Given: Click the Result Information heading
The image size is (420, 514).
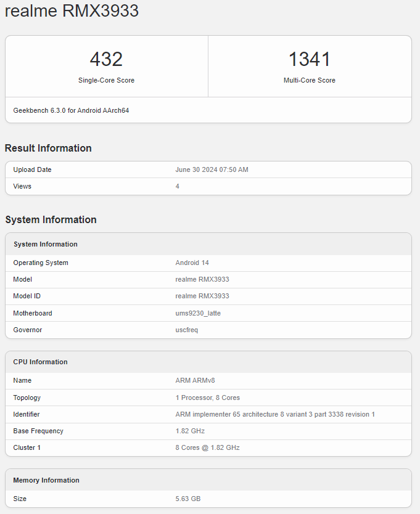Looking at the screenshot, I should [x=48, y=148].
